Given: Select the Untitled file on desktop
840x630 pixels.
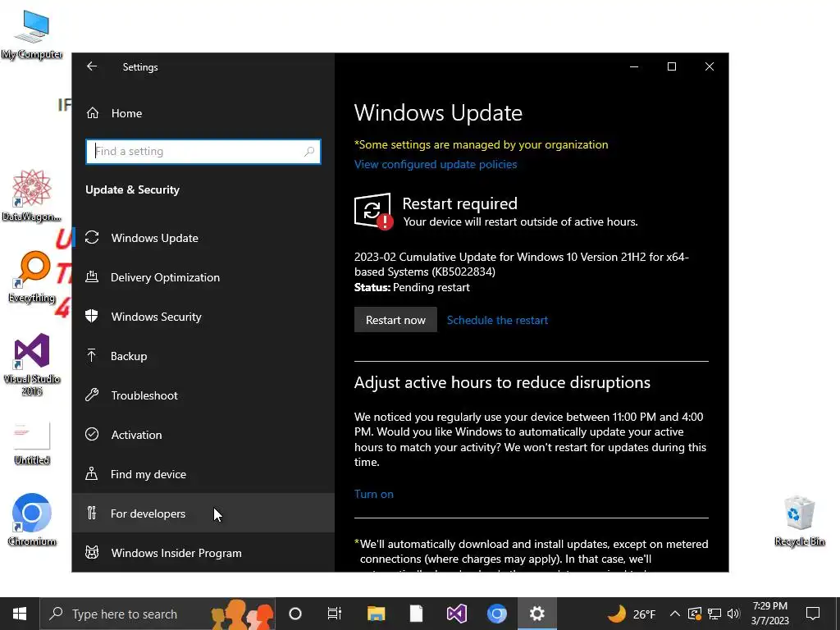Looking at the screenshot, I should [x=32, y=444].
